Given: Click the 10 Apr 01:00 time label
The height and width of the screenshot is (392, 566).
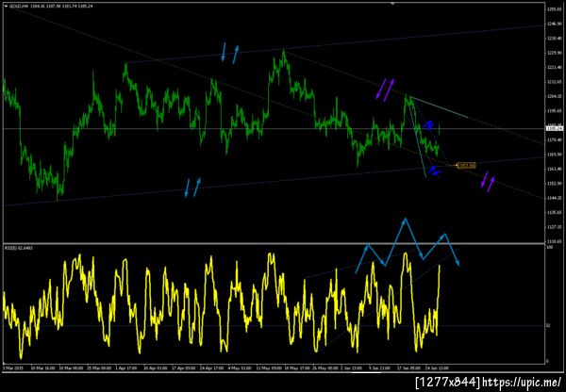Looking at the screenshot, I should 156,368.
